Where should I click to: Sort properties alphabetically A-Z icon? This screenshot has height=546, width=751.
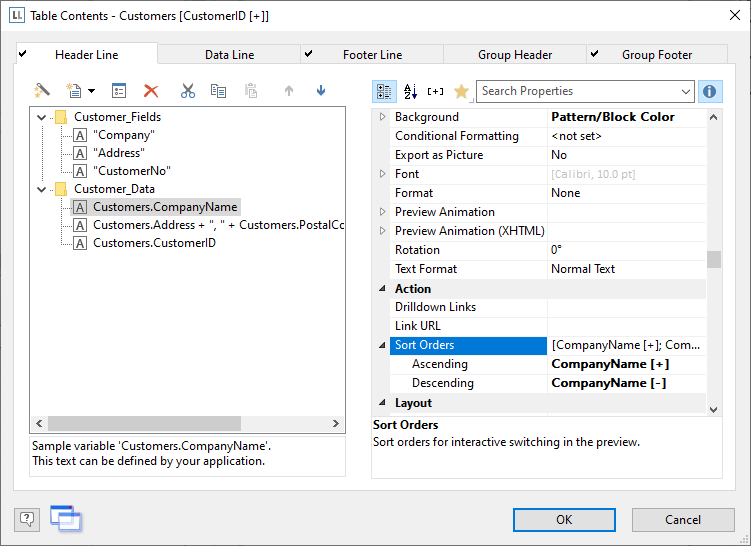coord(410,91)
